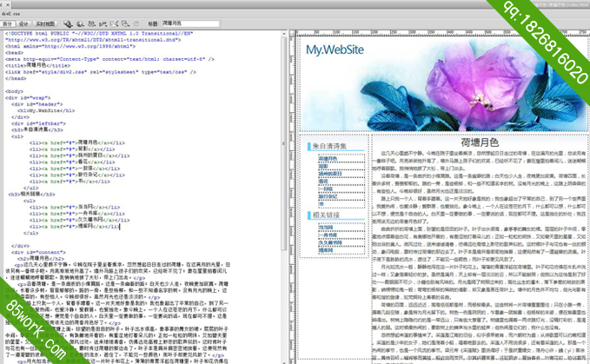Click the <h3>相关链接</h3> code line
This screenshot has width=590, height=364.
31,194
